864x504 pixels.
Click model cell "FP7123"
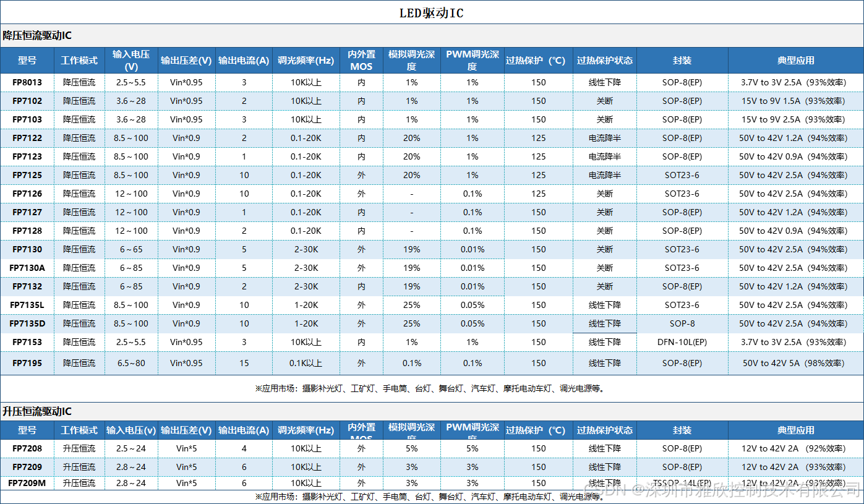[27, 156]
